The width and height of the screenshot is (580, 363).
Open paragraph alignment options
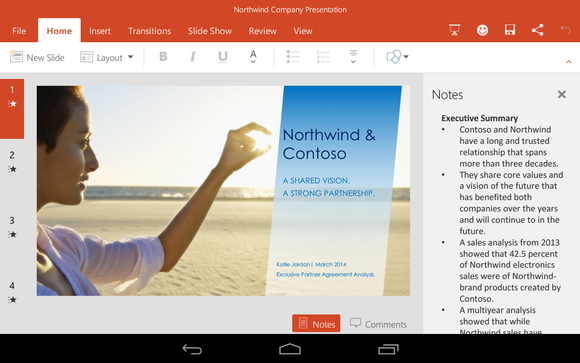coord(354,57)
